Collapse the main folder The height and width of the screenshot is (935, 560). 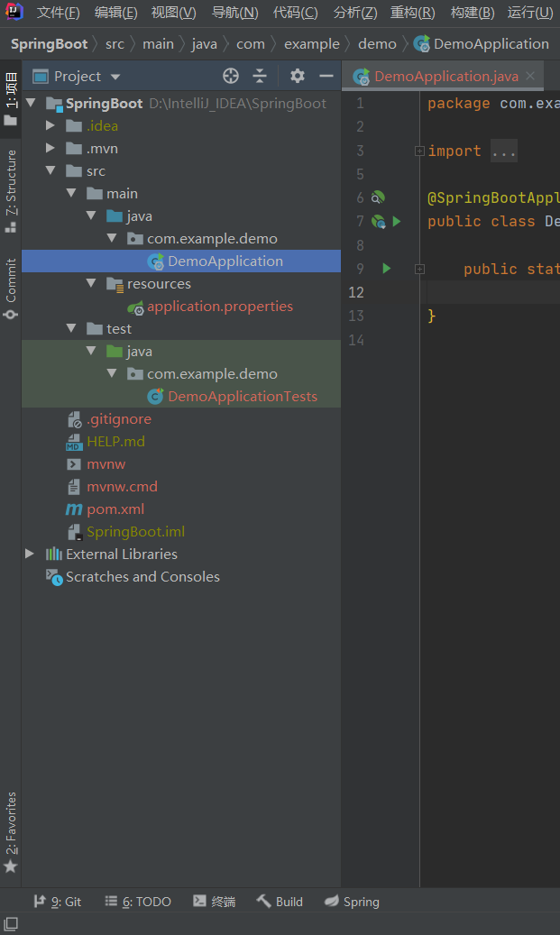click(x=71, y=193)
